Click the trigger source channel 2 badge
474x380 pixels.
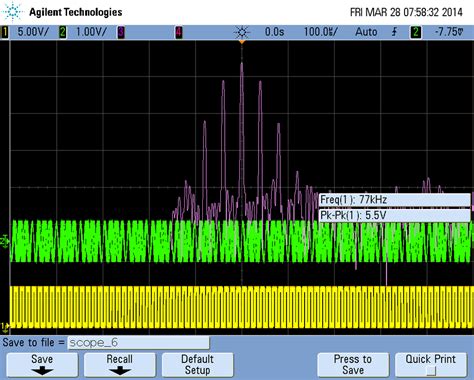416,32
